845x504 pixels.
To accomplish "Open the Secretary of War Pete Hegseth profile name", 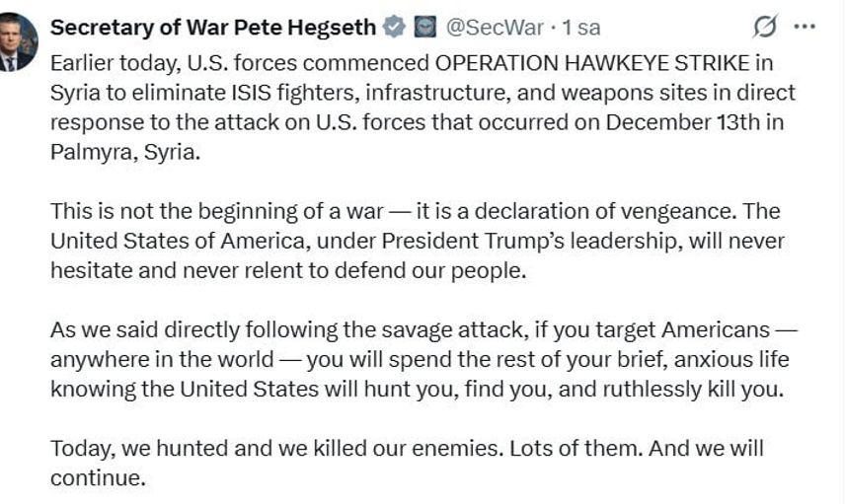I will (x=213, y=27).
